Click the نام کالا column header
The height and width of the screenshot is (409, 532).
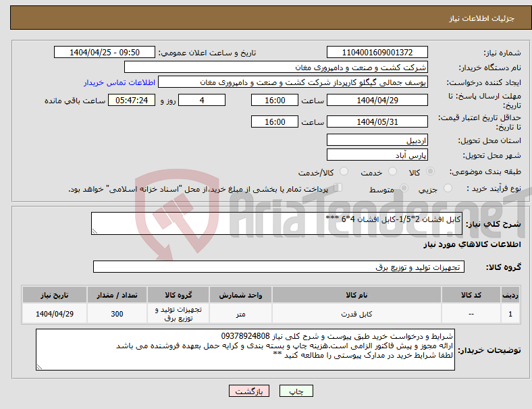[x=356, y=295]
